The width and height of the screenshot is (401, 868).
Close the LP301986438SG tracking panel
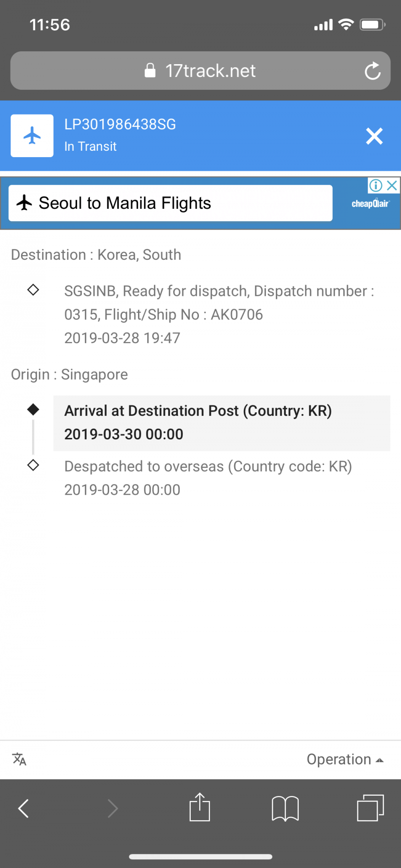coord(374,136)
